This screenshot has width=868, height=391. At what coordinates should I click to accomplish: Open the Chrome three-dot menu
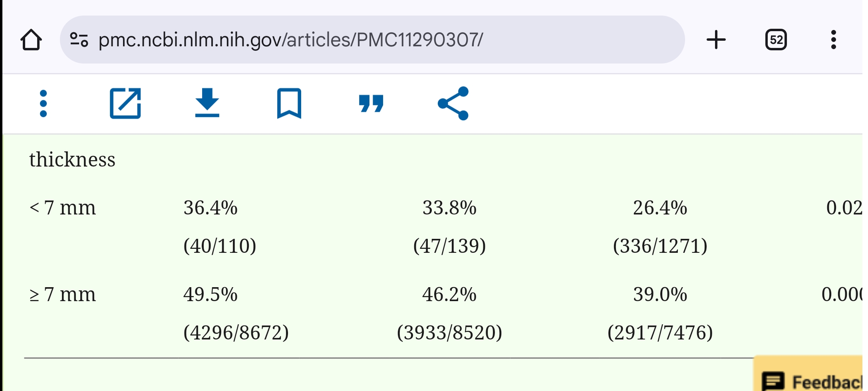coord(833,40)
